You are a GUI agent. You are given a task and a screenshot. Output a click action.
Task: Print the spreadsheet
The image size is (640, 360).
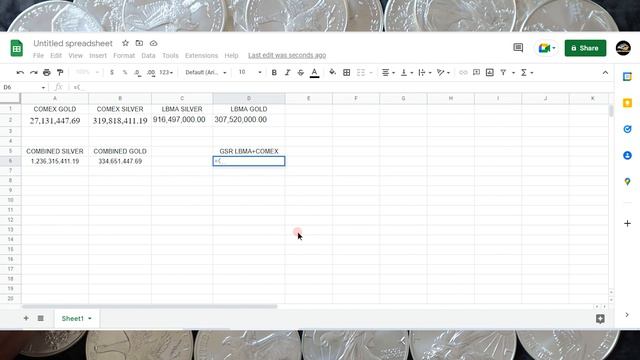pyautogui.click(x=47, y=73)
